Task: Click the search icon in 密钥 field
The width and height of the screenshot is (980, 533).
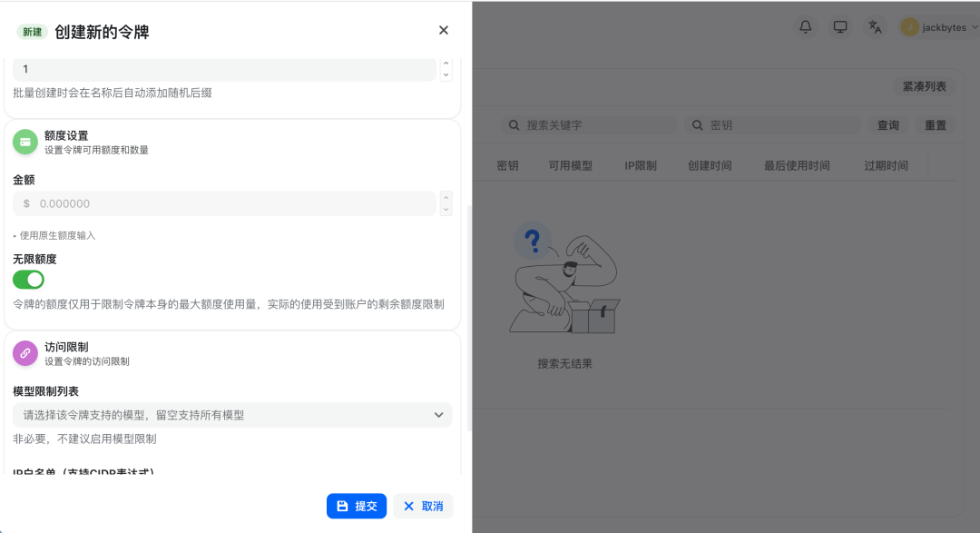Action: pos(698,125)
